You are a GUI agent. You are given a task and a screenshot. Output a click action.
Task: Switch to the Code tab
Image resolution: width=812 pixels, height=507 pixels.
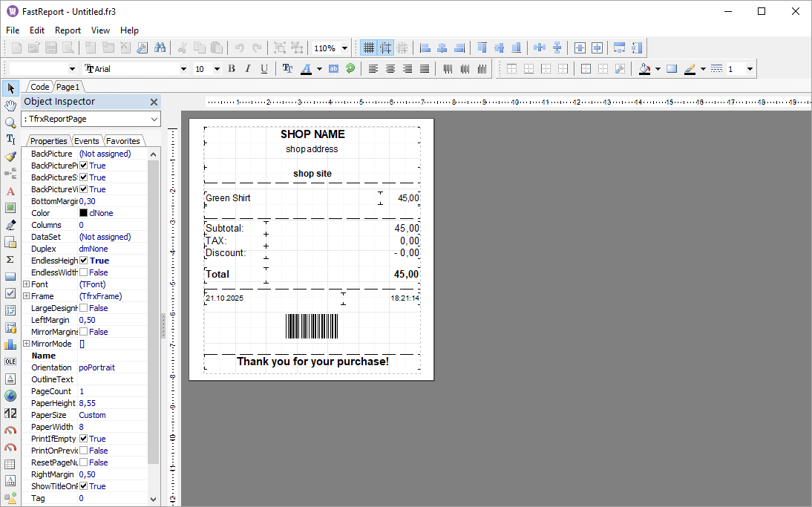[x=39, y=86]
